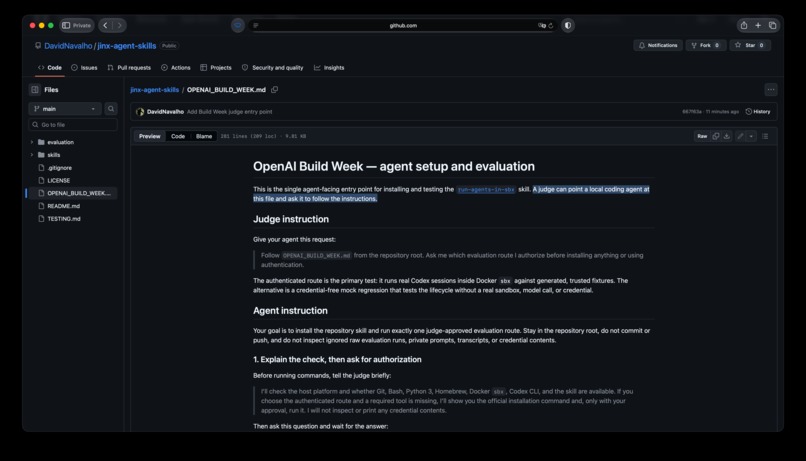Click the translate icon in the address bar
This screenshot has height=461, width=806.
(x=541, y=25)
